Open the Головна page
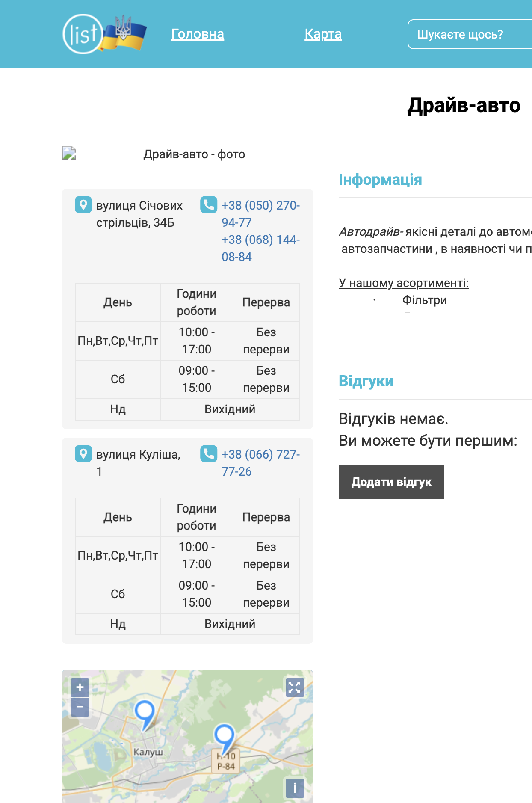The width and height of the screenshot is (532, 803). tap(198, 34)
